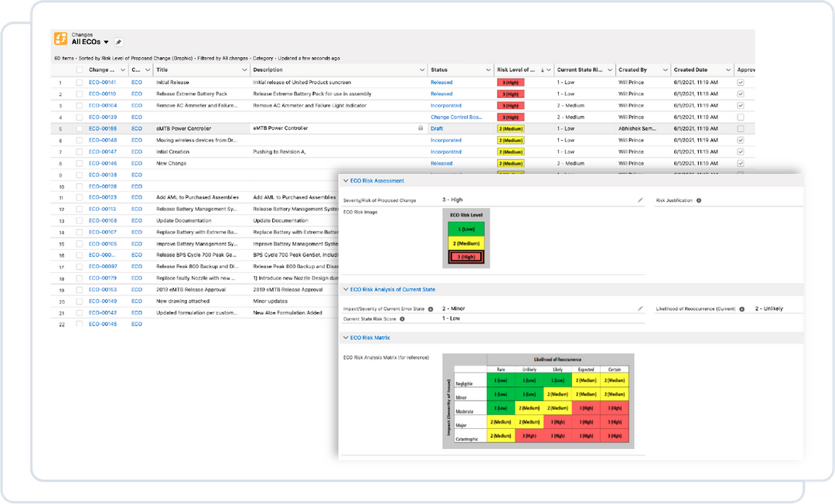Open record ECO-00155
Screen dimensions: 835x504
104,128
